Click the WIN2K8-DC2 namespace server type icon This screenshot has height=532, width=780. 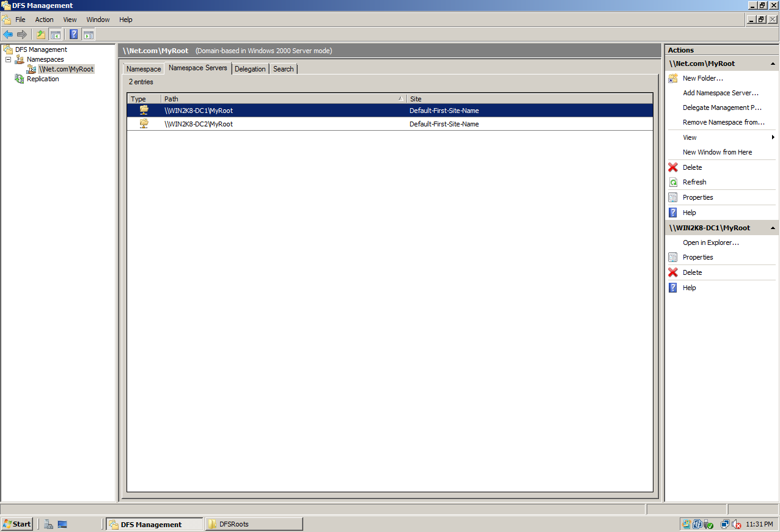pos(144,123)
